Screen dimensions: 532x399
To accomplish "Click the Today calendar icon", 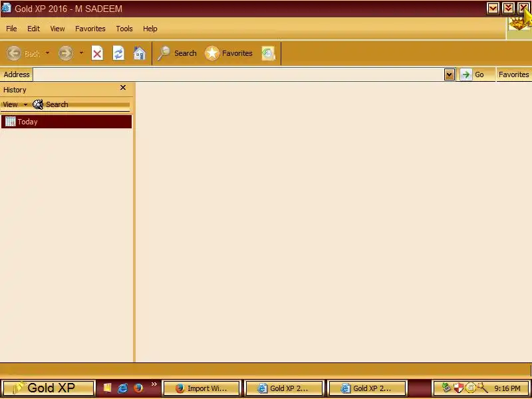I will (x=10, y=122).
